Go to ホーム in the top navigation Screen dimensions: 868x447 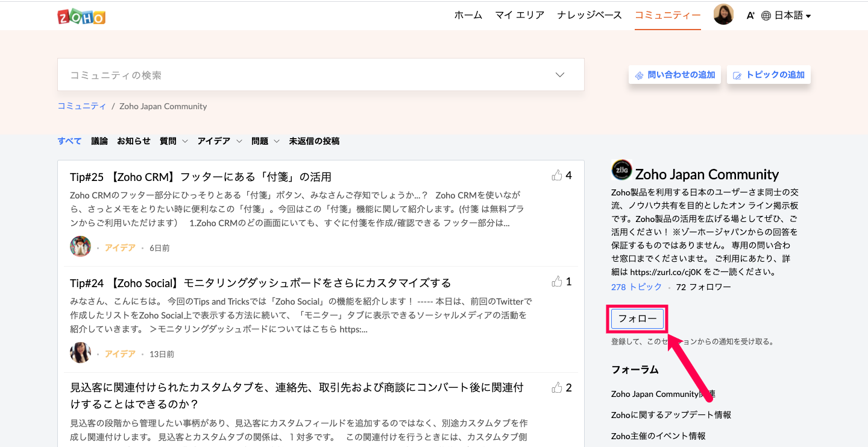coord(468,15)
